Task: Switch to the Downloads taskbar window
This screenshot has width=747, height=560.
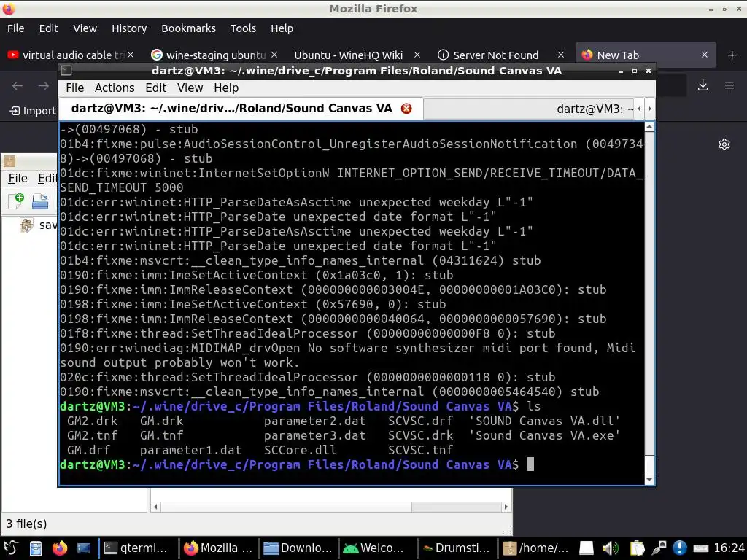Action: (x=298, y=548)
